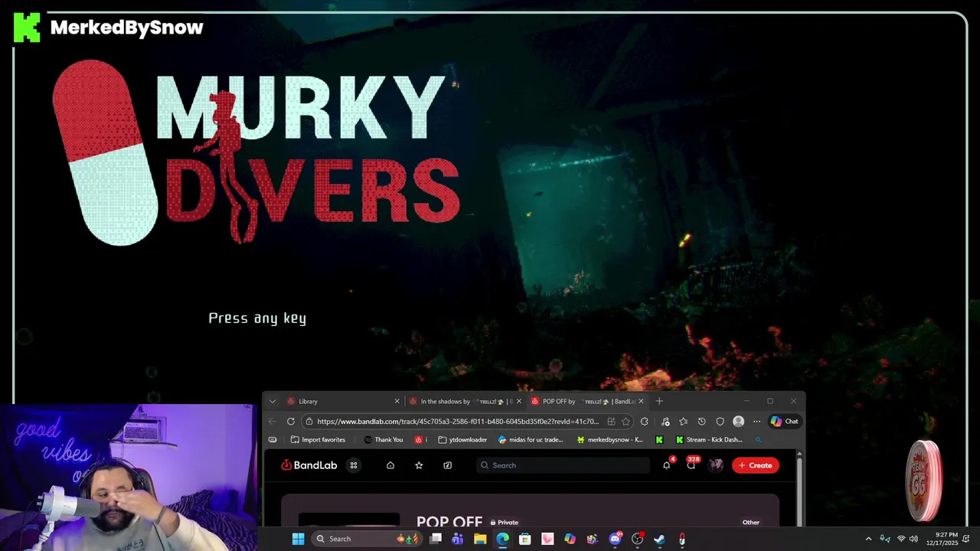The image size is (980, 551).
Task: Open BandLab notifications bell
Action: tap(667, 465)
